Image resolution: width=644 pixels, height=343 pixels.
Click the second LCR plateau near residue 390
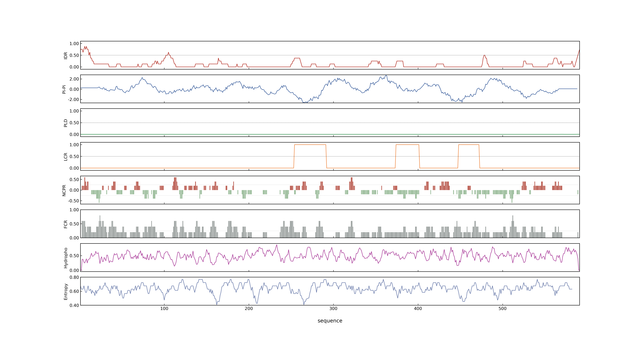point(408,145)
